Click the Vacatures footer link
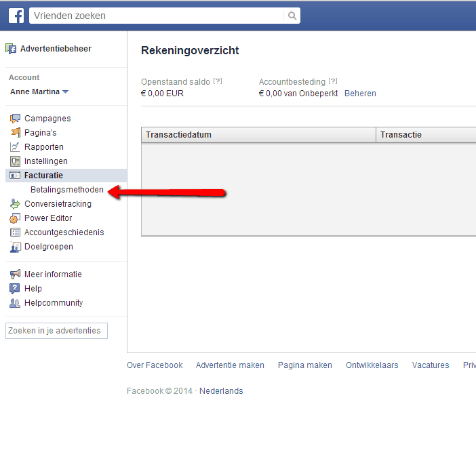476x467 pixels. pos(431,365)
